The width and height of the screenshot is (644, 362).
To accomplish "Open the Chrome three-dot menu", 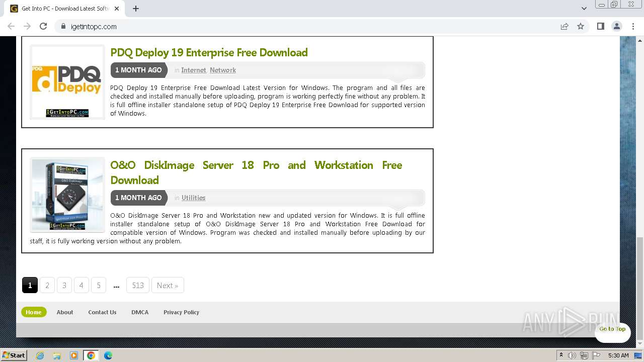I will (x=633, y=26).
